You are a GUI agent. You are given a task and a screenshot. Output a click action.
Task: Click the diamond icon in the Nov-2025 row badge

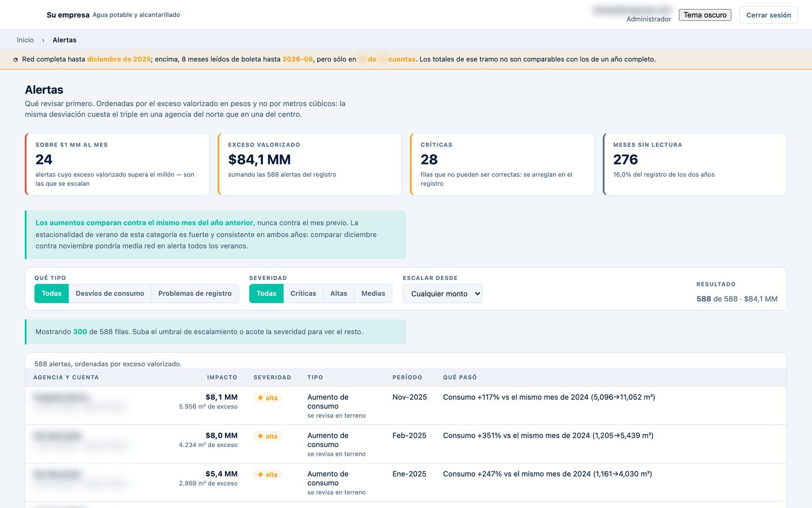tap(260, 398)
